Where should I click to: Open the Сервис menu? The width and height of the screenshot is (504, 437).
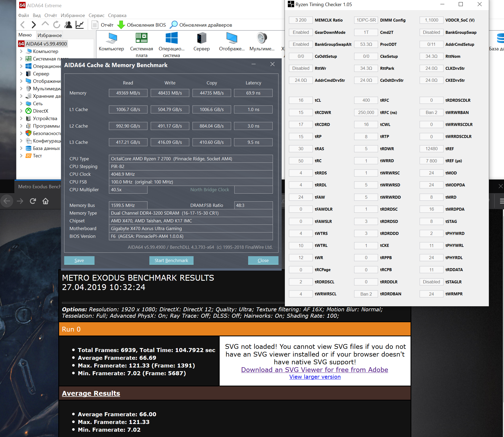[96, 15]
